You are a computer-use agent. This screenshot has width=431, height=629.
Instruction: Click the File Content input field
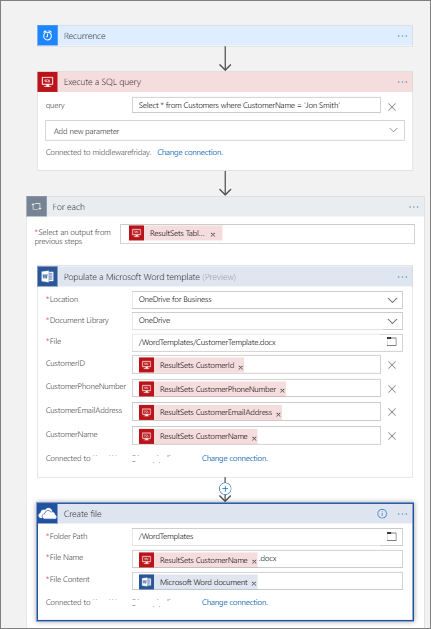tap(267, 581)
